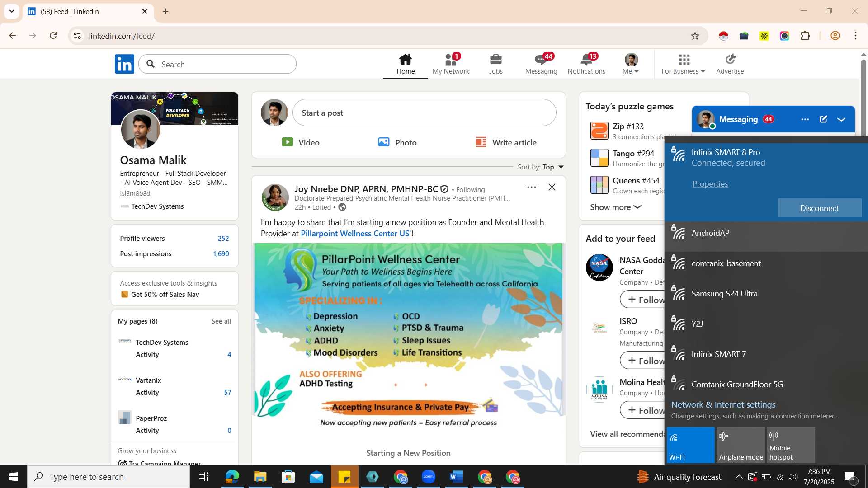This screenshot has height=488, width=868.
Task: Open post options three-dots menu on Joy's post
Action: tap(532, 187)
